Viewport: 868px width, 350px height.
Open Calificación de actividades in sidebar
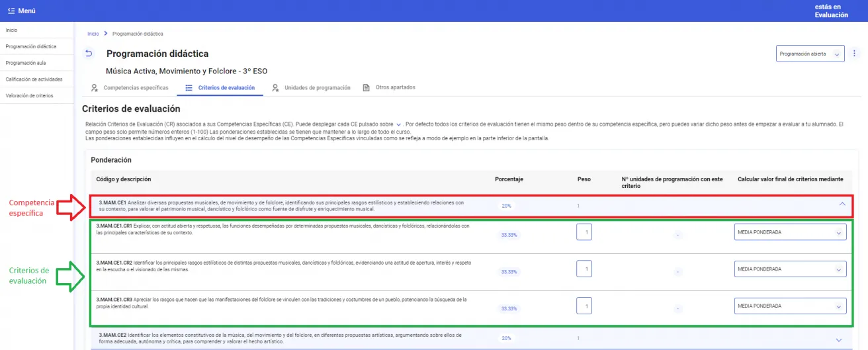34,79
